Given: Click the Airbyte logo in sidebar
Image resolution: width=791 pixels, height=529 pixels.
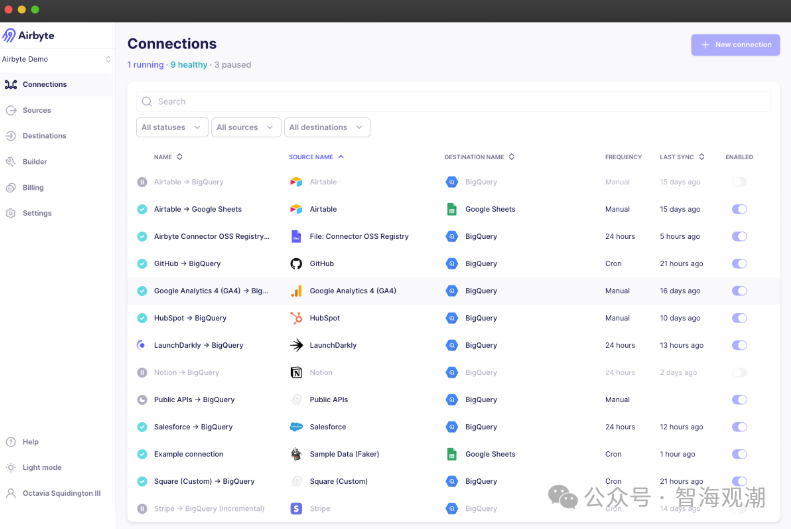Looking at the screenshot, I should [28, 35].
